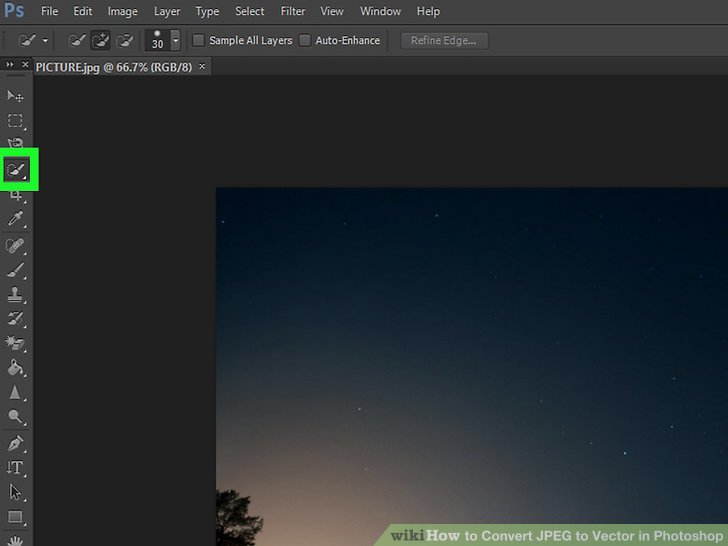Select the Spot Healing Brush tool
Viewport: 728px width, 546px height.
pos(15,246)
